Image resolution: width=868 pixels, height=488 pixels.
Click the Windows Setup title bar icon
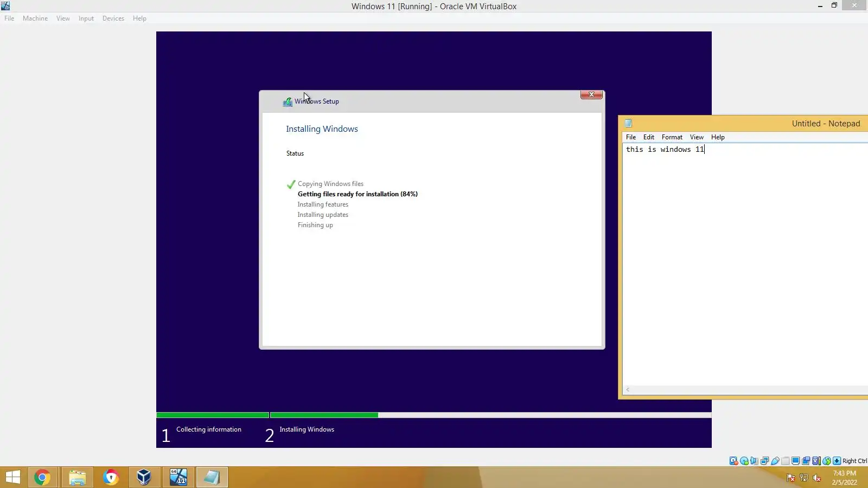(288, 101)
